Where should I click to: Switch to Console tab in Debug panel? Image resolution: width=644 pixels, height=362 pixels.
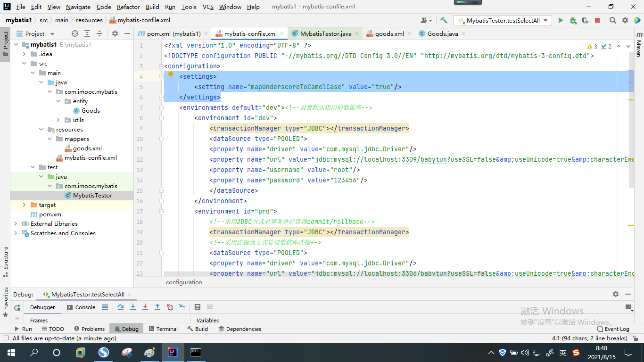tap(81, 307)
